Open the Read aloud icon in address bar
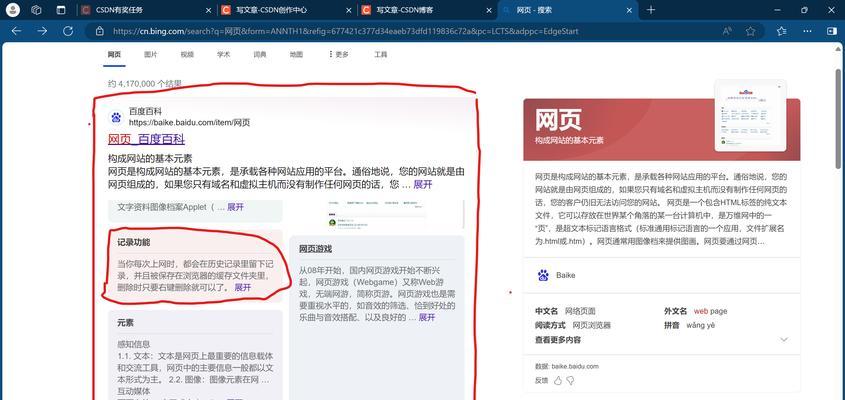This screenshot has width=845, height=400. [x=727, y=31]
